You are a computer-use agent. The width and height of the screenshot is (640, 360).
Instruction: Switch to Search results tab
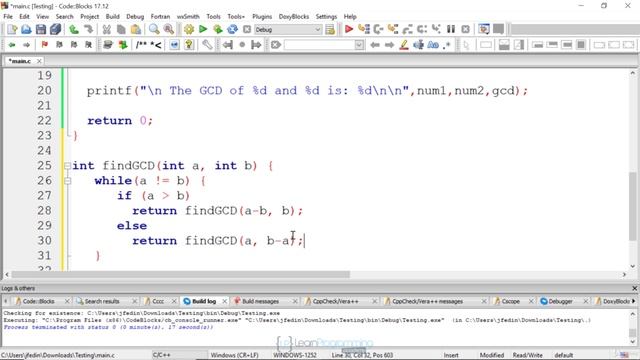(x=102, y=301)
